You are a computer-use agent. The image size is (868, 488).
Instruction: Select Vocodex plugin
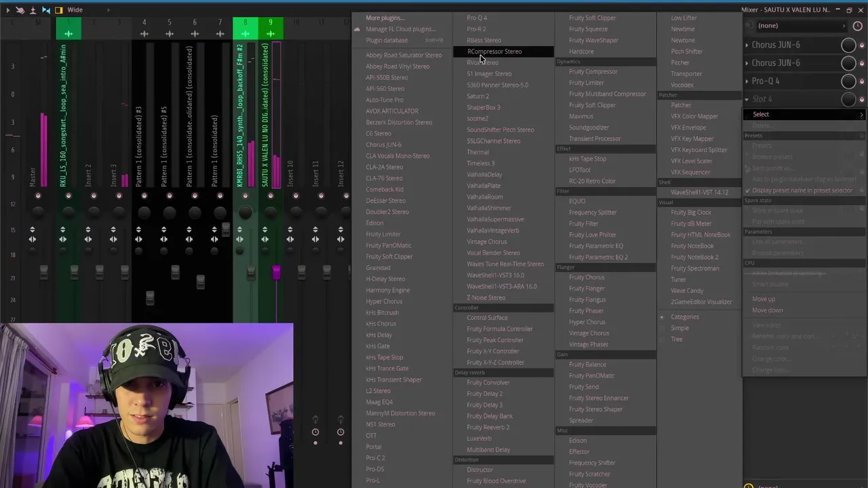(682, 85)
